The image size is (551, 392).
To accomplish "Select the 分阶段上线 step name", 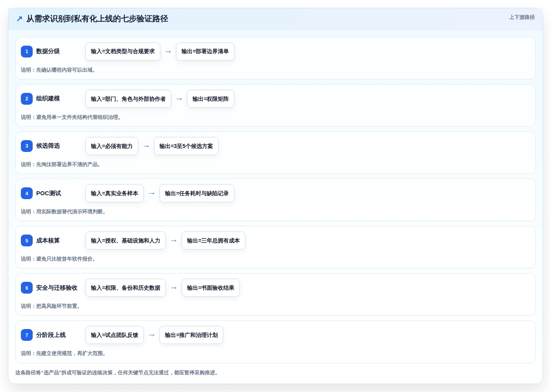I will pyautogui.click(x=51, y=335).
